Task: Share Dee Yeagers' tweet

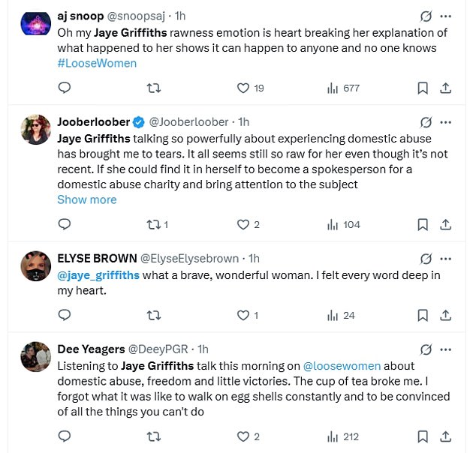Action: (x=445, y=436)
